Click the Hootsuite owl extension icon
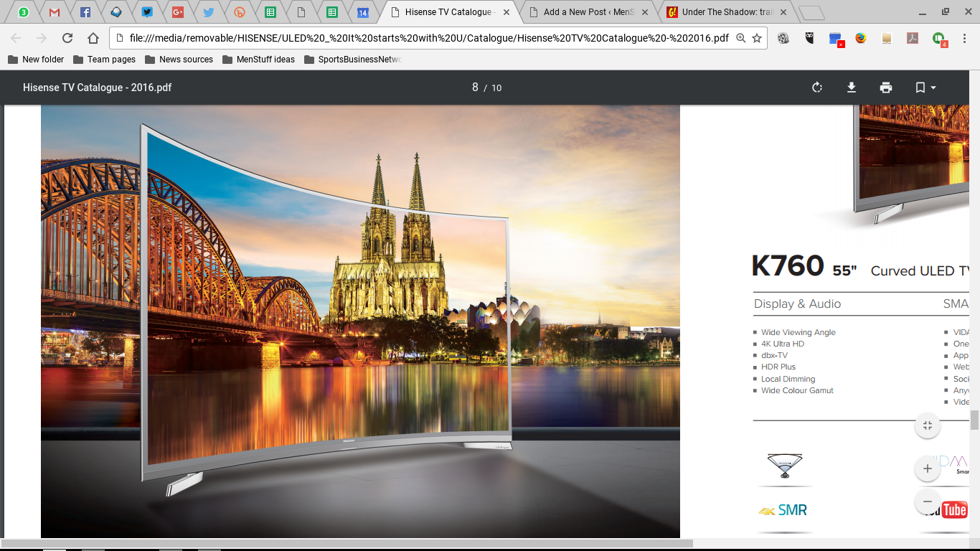The image size is (980, 551). [x=809, y=38]
